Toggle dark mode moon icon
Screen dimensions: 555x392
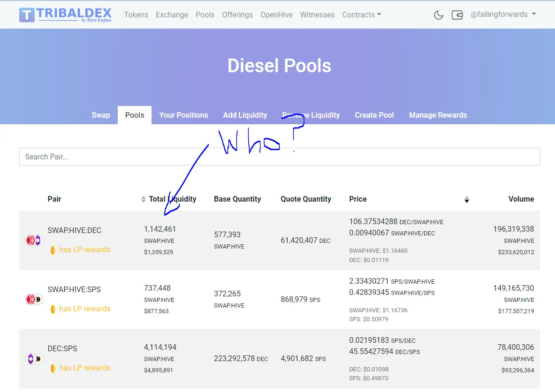pos(439,15)
